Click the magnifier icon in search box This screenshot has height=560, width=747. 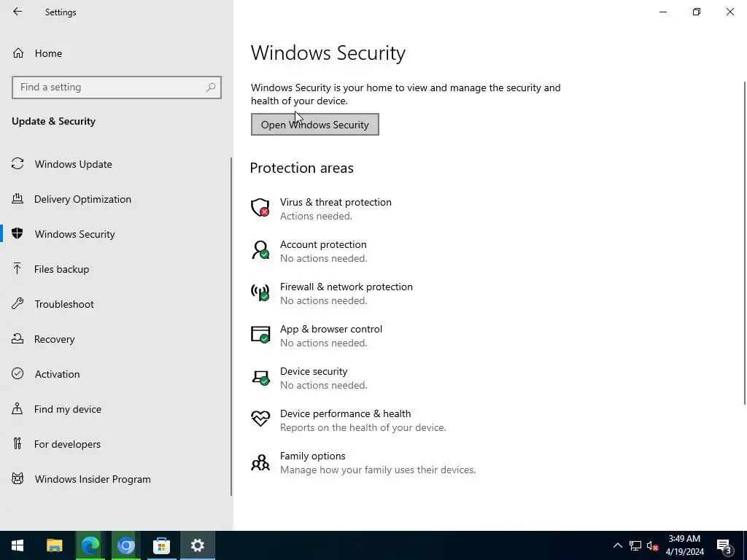(211, 87)
